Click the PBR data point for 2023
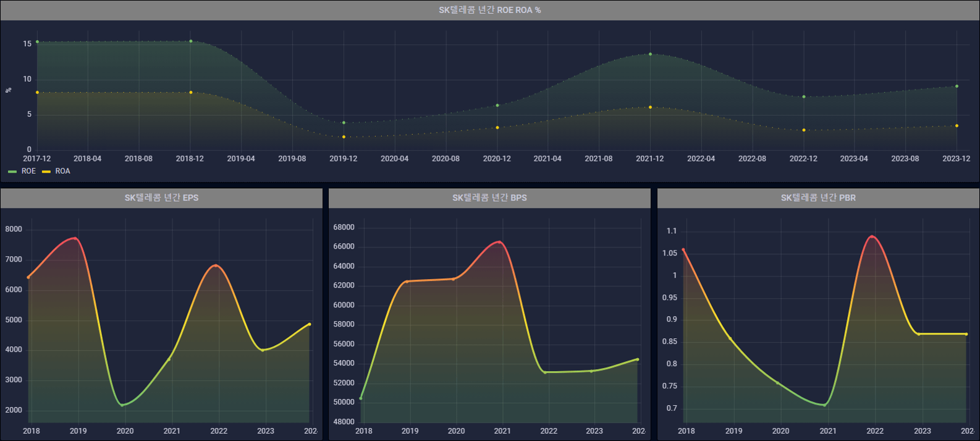Screen dimensions: 980x441 coord(919,334)
